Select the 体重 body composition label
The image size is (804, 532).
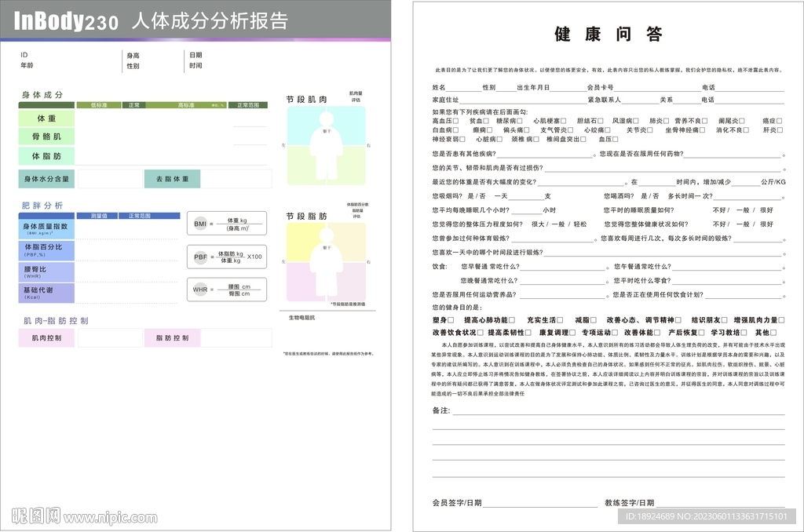click(46, 118)
